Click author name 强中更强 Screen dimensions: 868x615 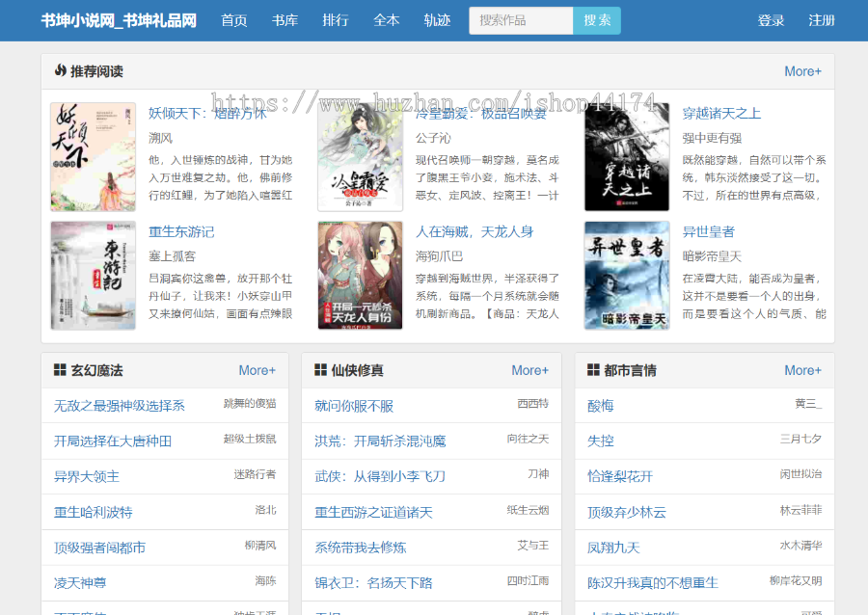712,138
